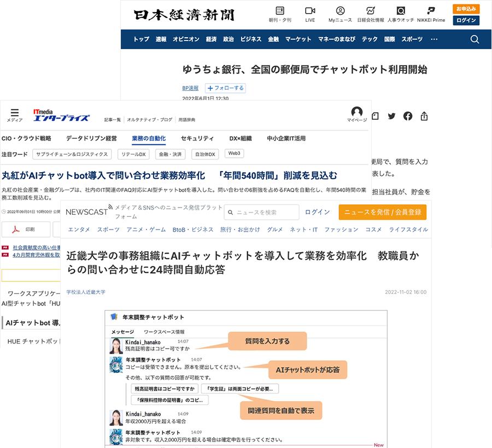Click サプライチェーン＆ロジスティクス keyword tag
The image size is (492, 448).
point(72,154)
